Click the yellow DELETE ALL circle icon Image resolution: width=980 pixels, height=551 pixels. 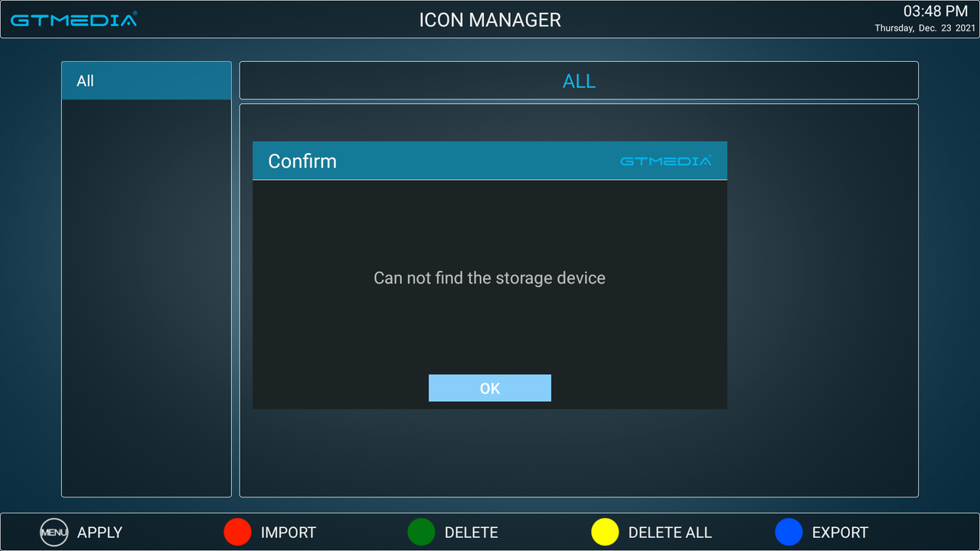point(605,532)
